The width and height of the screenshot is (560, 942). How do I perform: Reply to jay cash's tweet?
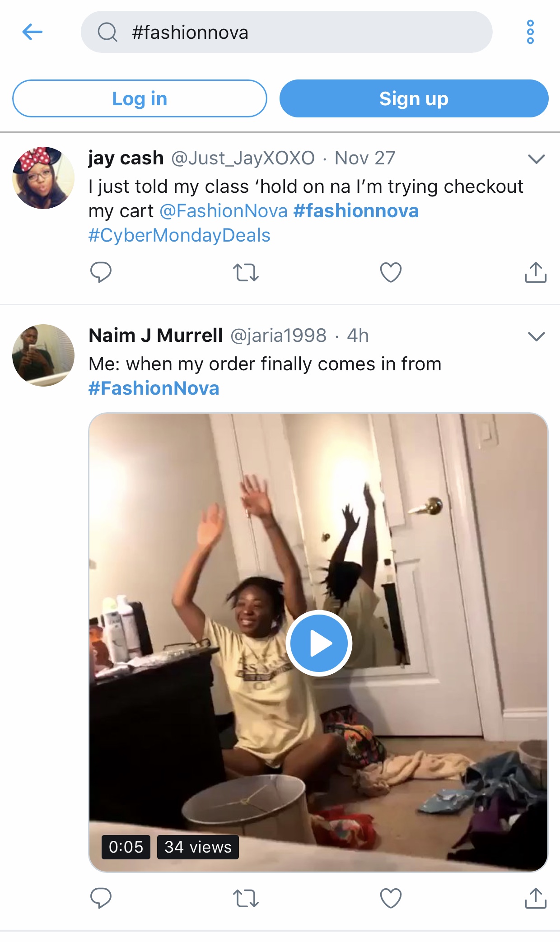(x=101, y=272)
